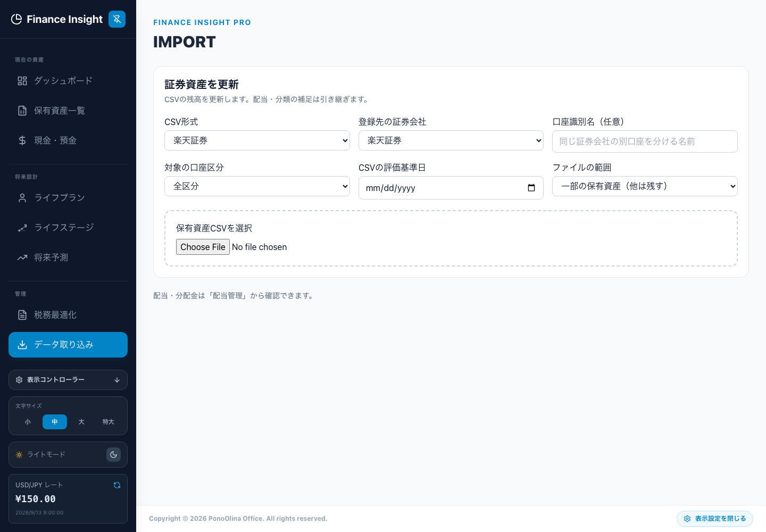Open 現金・預金 in the sidebar
Screen dimensions: 766x532
pyautogui.click(x=68, y=140)
